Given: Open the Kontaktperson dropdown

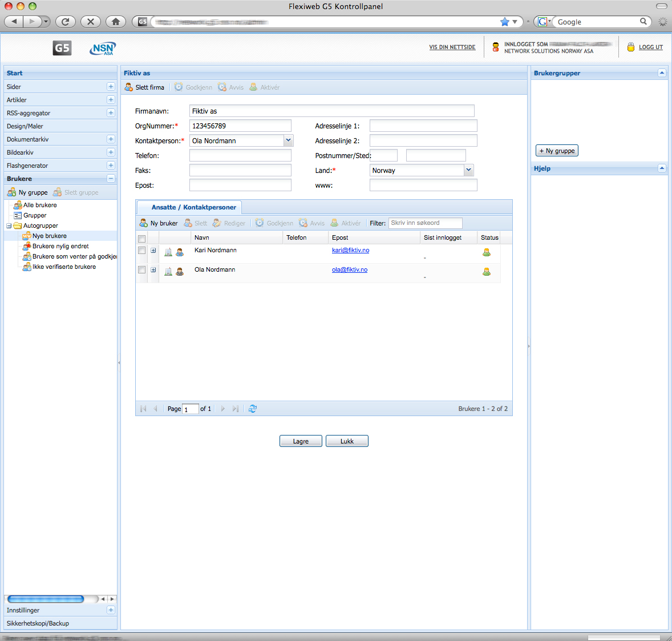Looking at the screenshot, I should [x=288, y=140].
